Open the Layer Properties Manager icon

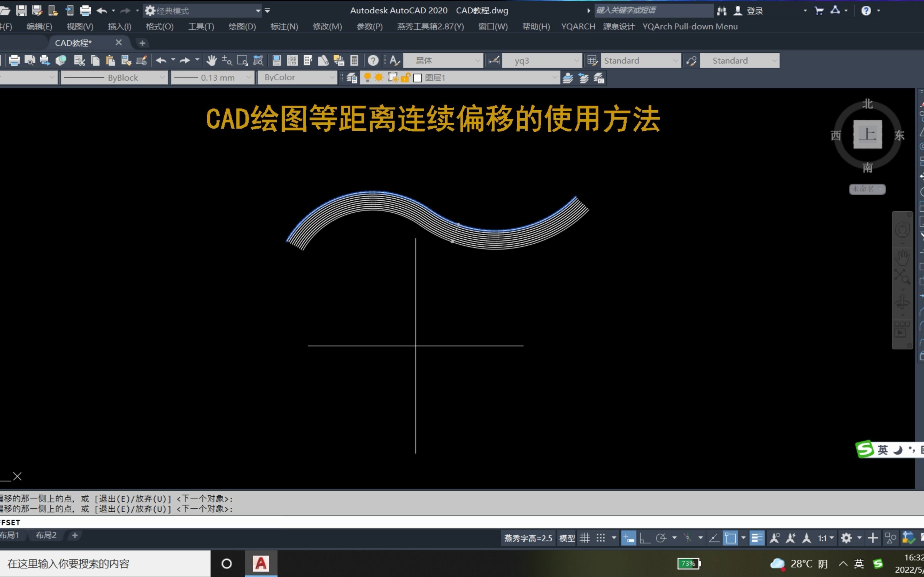(352, 78)
